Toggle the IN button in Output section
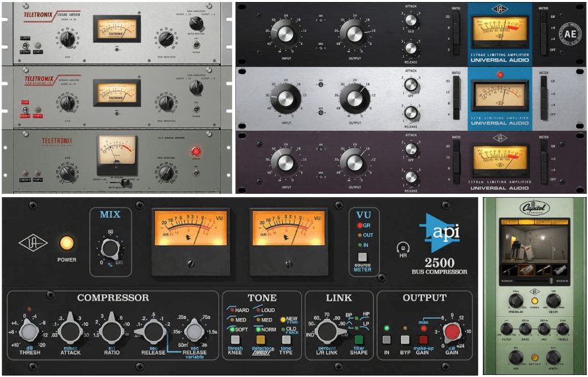Screen dimensions: 588x377 (x=388, y=339)
